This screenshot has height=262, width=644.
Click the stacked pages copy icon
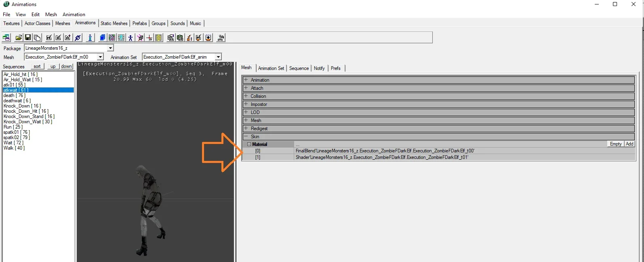click(37, 38)
